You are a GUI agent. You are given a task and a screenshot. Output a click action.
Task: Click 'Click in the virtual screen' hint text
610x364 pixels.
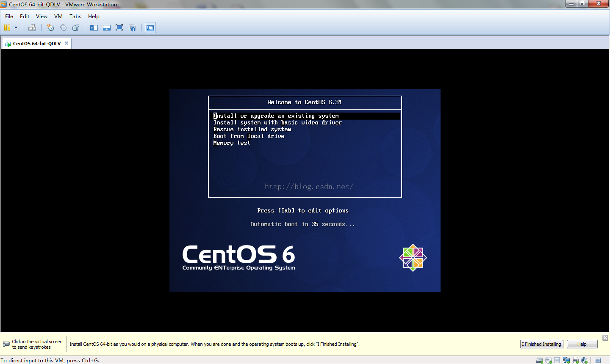(37, 344)
